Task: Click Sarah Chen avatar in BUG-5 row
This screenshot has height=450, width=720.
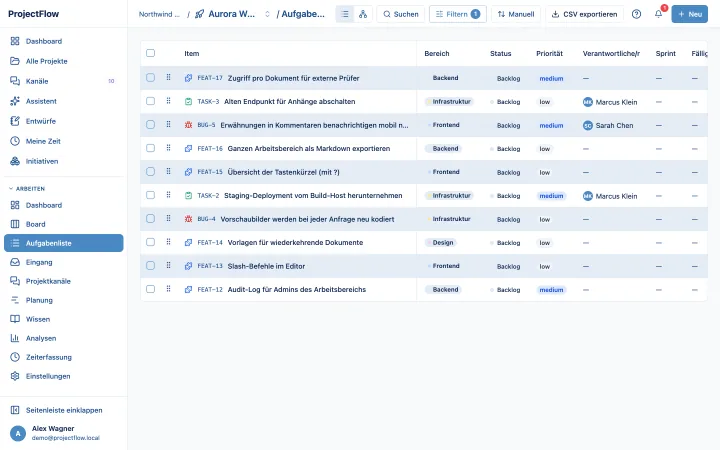Action: click(x=588, y=125)
